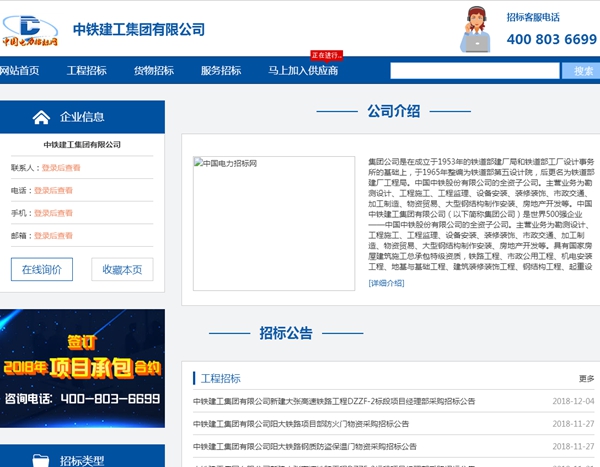Go to the 工程招标 navigation menu

pyautogui.click(x=87, y=71)
